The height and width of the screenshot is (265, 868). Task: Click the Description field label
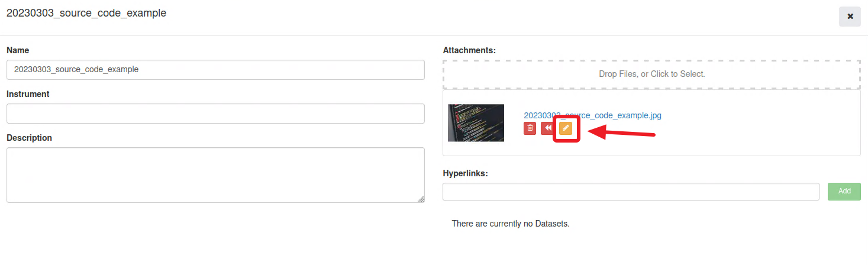[x=30, y=138]
